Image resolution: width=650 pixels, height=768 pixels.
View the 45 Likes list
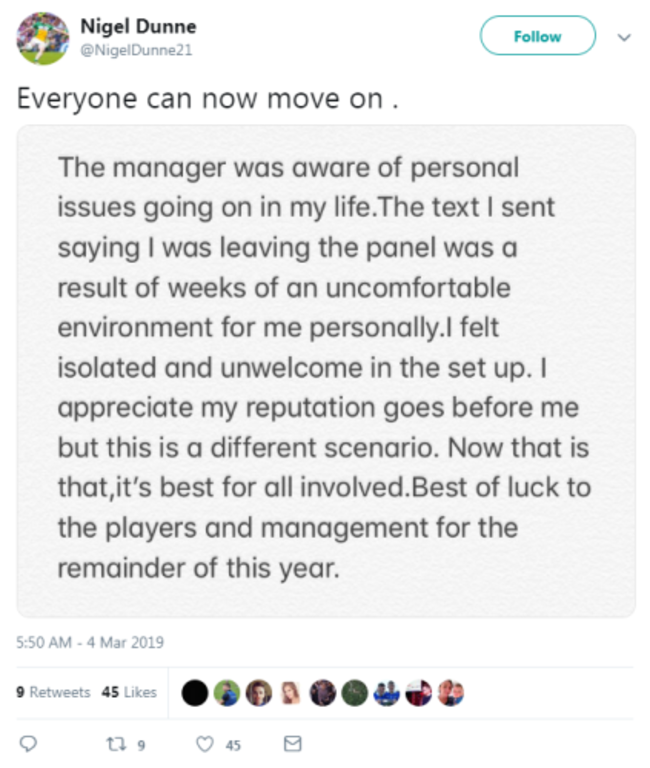127,692
